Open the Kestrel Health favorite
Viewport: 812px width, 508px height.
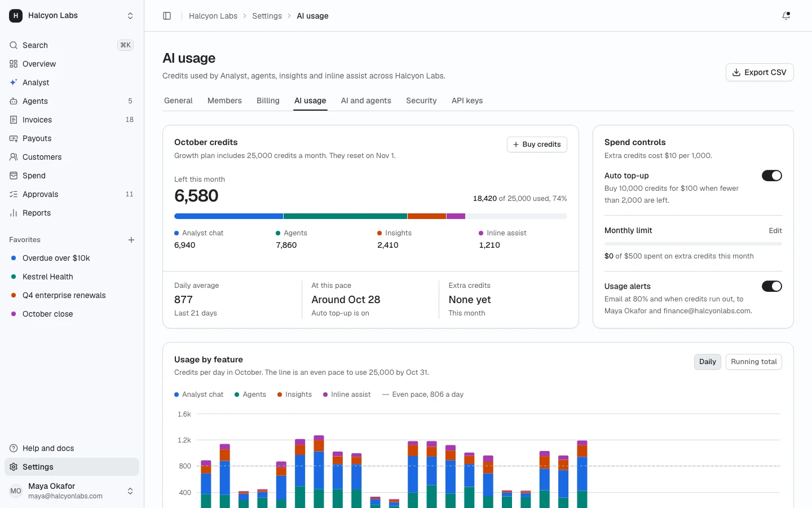pyautogui.click(x=72, y=277)
